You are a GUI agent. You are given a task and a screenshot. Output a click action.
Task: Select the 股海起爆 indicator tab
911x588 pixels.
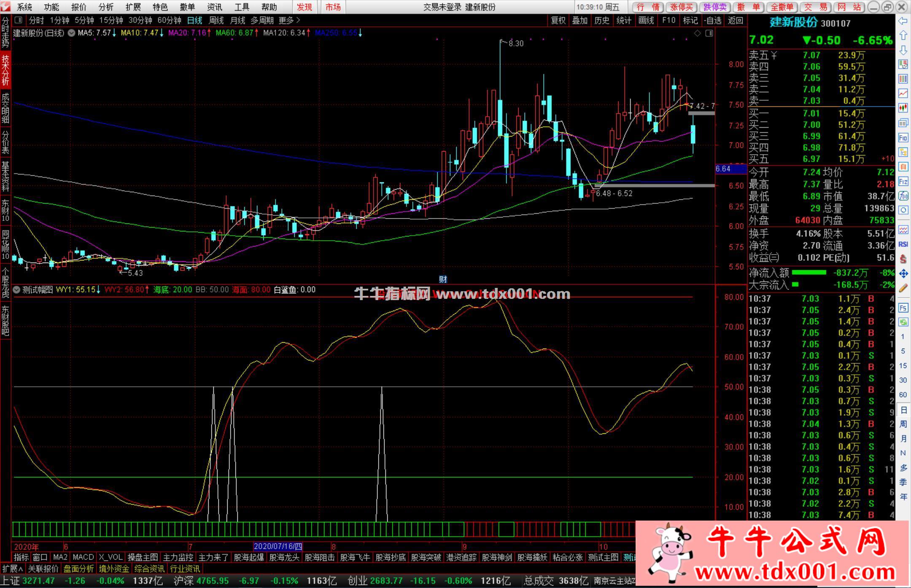(249, 557)
